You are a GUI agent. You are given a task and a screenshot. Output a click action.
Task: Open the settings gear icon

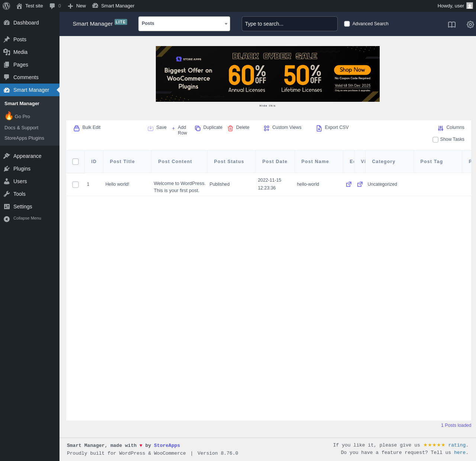(470, 25)
